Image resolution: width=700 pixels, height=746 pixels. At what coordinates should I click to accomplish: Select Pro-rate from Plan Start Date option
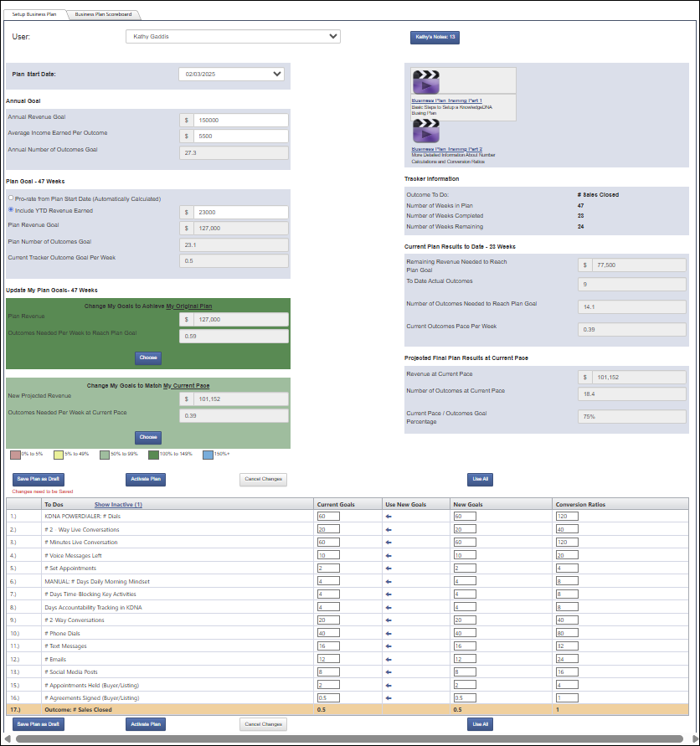click(10, 198)
